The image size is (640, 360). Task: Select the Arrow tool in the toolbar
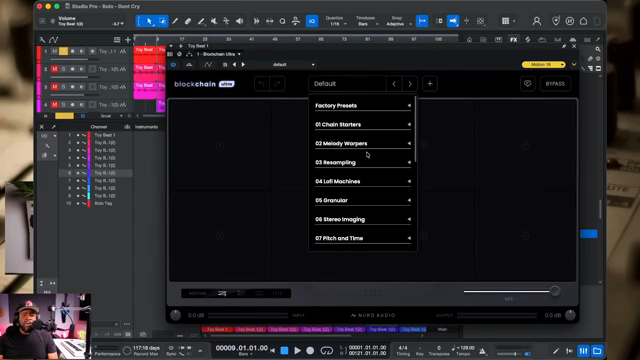pos(149,21)
